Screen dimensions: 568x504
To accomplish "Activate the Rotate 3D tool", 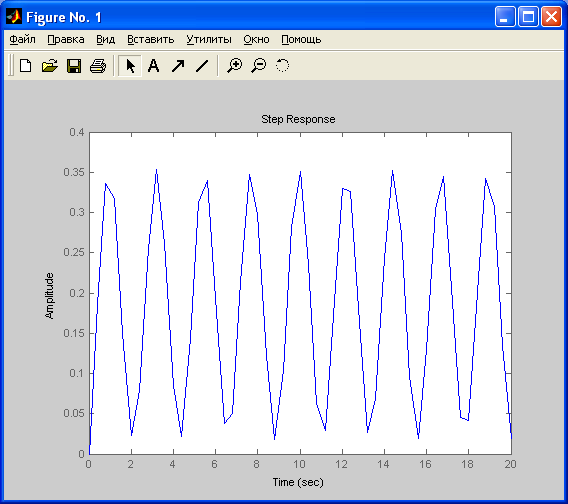I will (x=282, y=66).
